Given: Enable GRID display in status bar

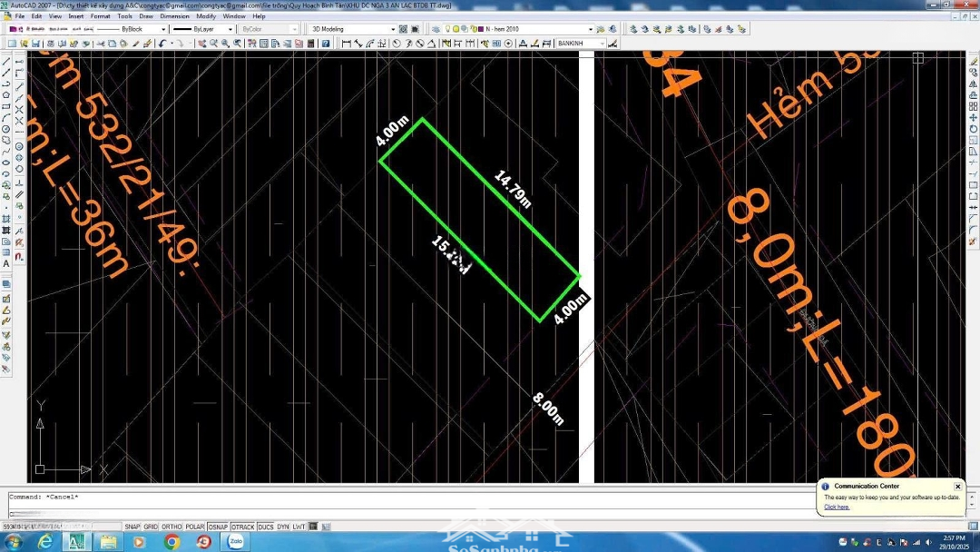Looking at the screenshot, I should 151,527.
